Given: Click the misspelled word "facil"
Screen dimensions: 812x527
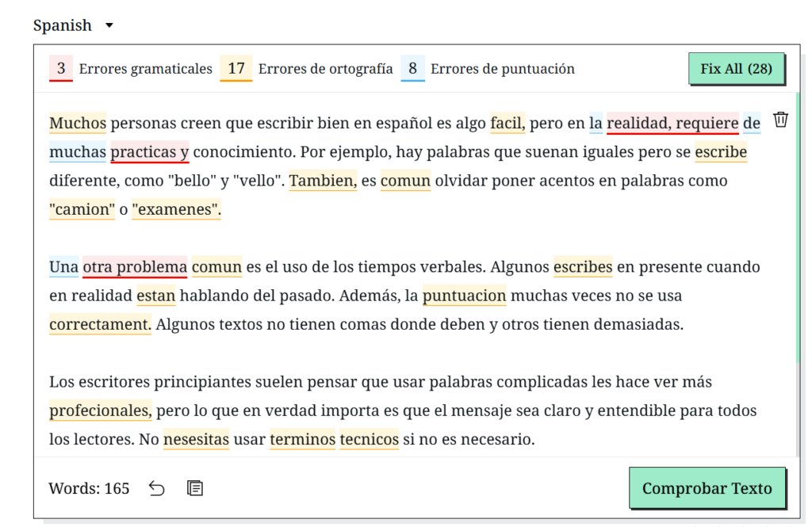Looking at the screenshot, I should click(x=507, y=124).
